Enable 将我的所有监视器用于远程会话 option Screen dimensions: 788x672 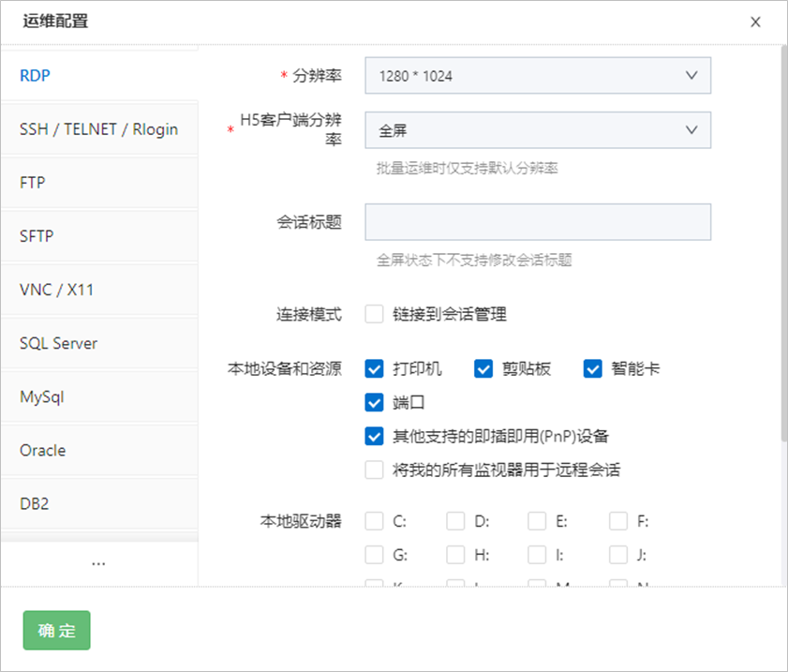tap(375, 470)
